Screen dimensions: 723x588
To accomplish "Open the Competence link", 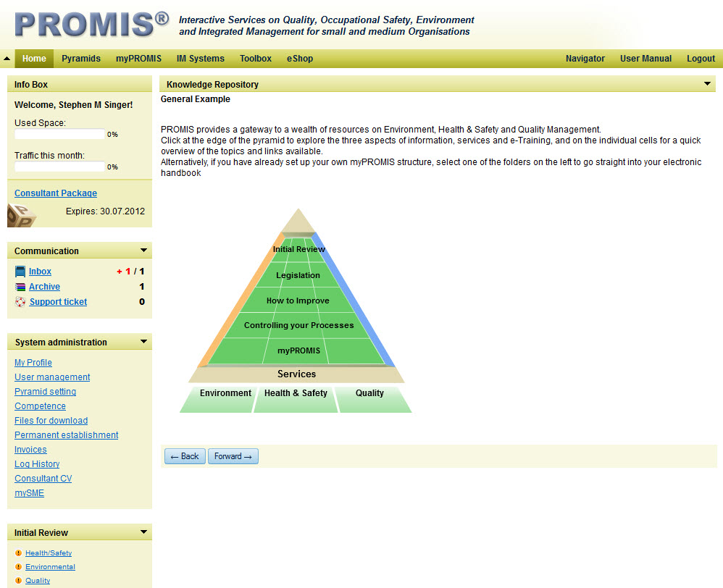I will click(x=40, y=406).
